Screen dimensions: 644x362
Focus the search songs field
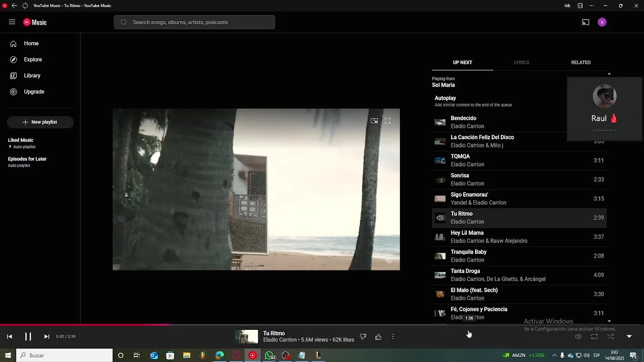pos(194,22)
